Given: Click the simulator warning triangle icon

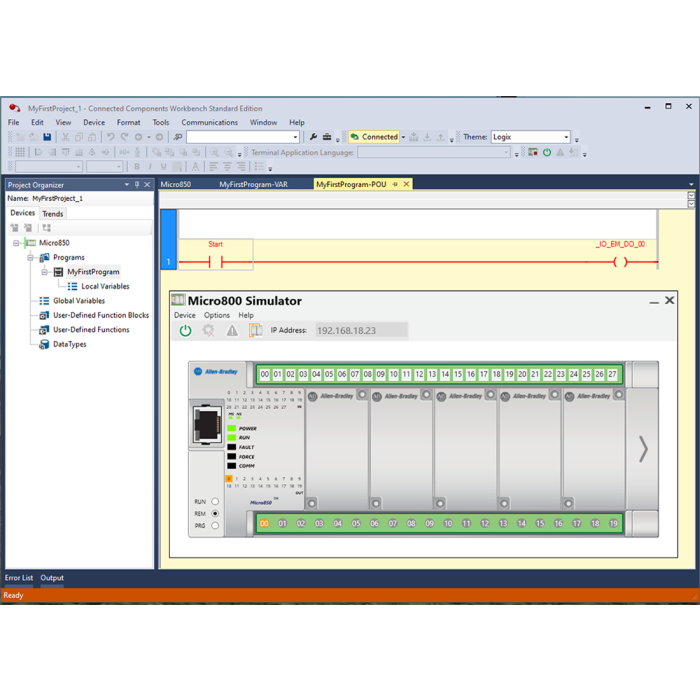Looking at the screenshot, I should click(x=232, y=330).
